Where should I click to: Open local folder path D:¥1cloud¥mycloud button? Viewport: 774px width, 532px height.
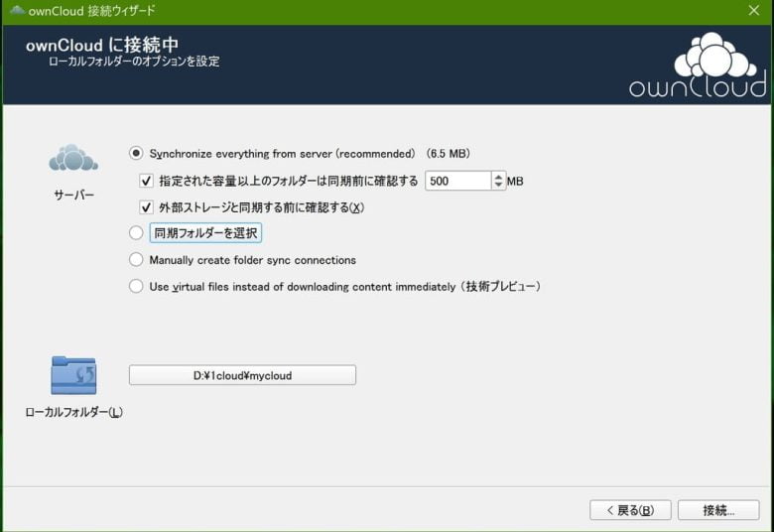(242, 375)
